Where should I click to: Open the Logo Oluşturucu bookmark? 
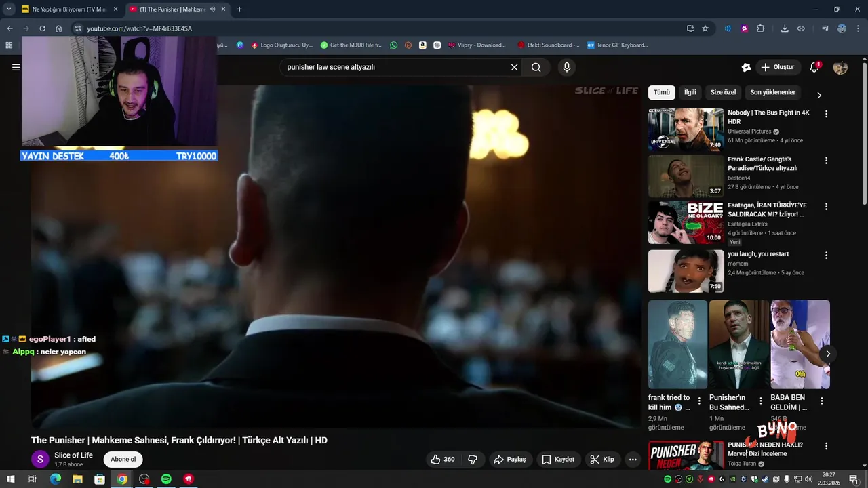[281, 45]
